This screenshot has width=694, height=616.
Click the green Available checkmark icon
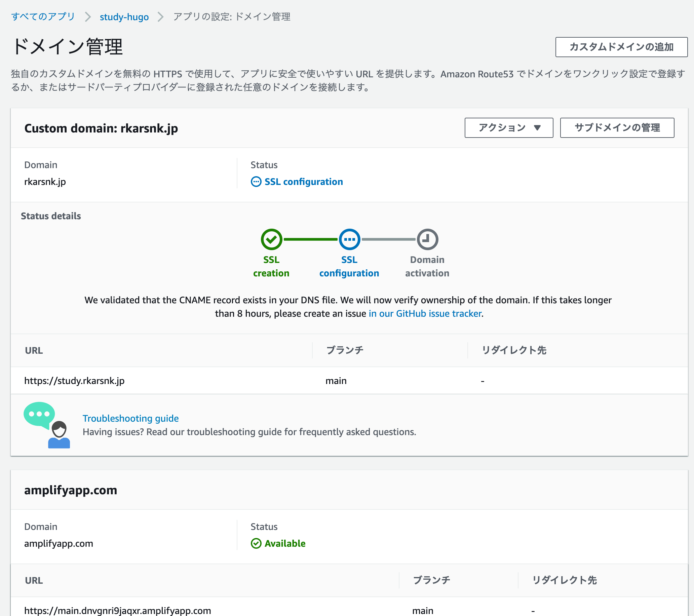pos(256,543)
